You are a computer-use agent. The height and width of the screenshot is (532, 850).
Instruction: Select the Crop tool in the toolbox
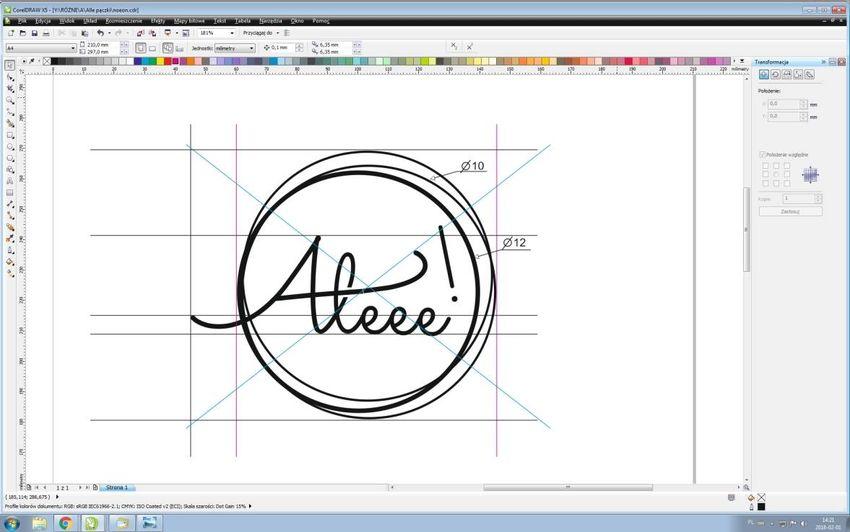pyautogui.click(x=10, y=89)
